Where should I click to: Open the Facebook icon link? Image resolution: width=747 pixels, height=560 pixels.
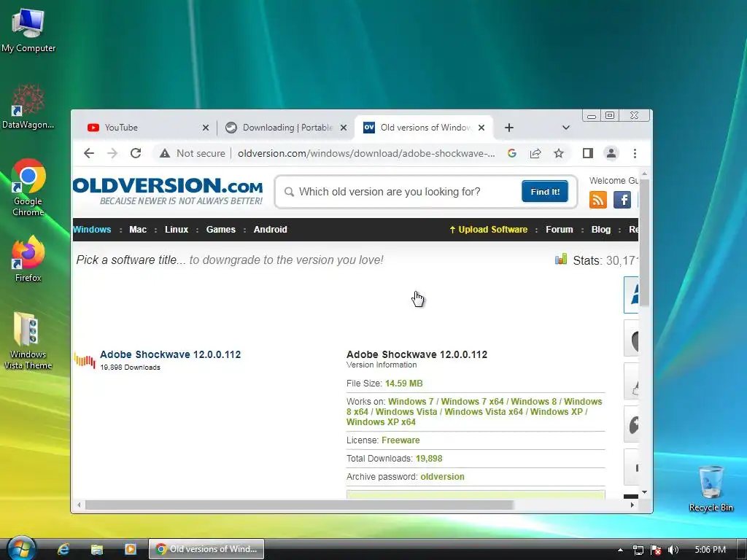click(x=622, y=200)
